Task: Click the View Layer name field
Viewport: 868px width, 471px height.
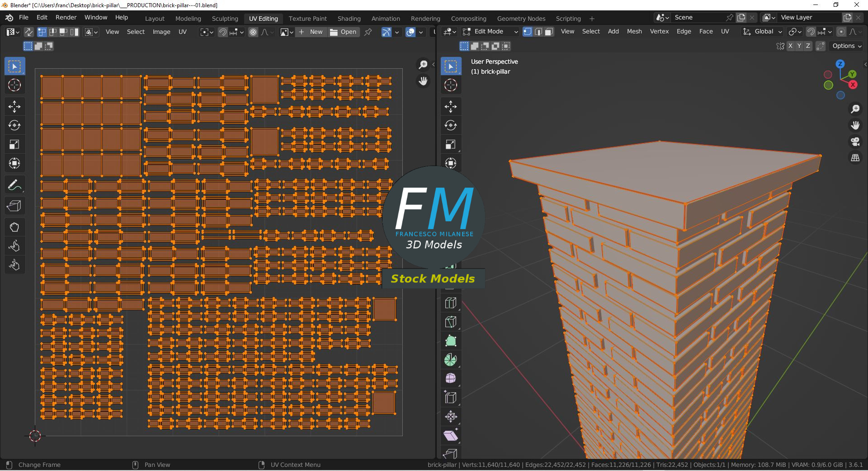Action: point(810,18)
